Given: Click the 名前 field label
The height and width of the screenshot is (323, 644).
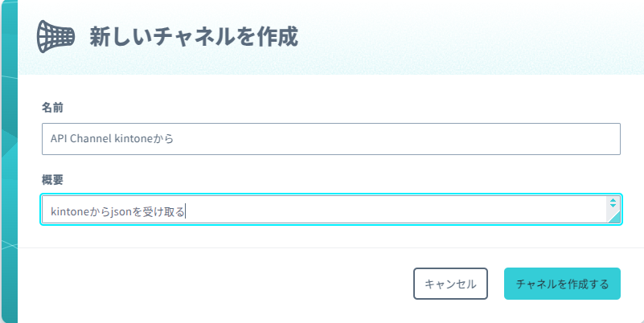Looking at the screenshot, I should (x=52, y=108).
